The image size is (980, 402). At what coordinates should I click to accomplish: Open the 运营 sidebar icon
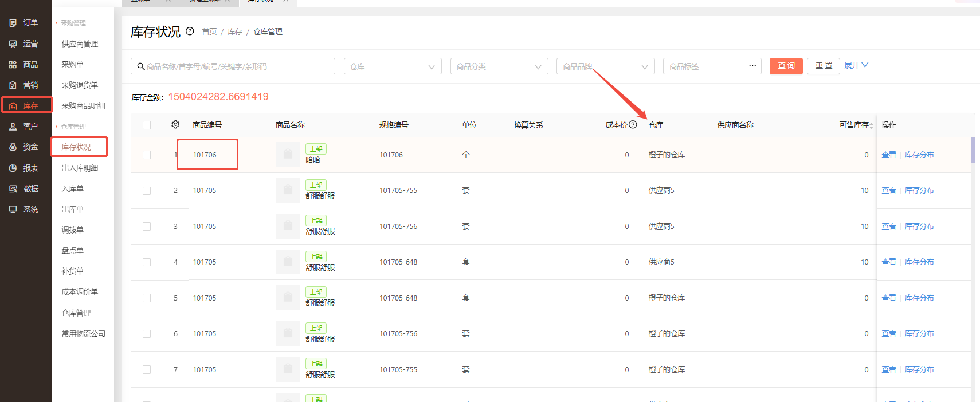click(x=13, y=44)
